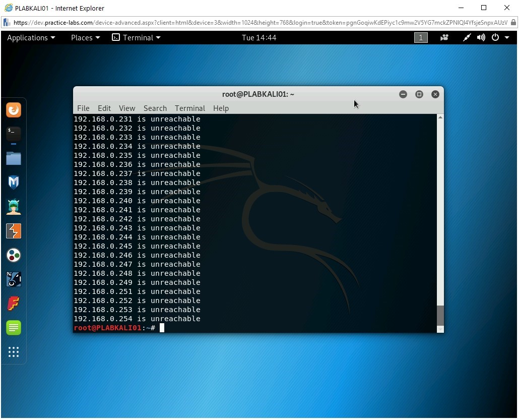This screenshot has height=420, width=519.
Task: Launch BeEF bull icon in dock
Action: click(x=14, y=279)
